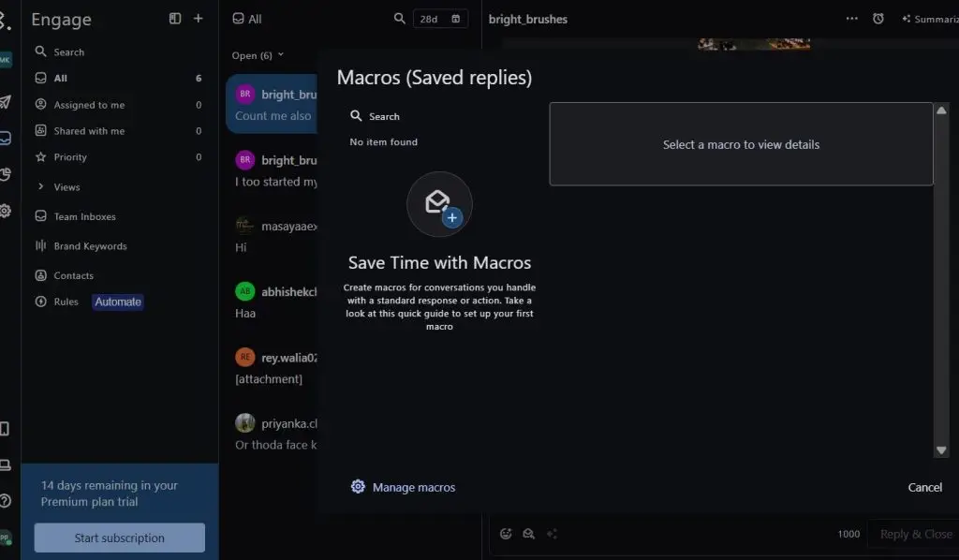Screen dimensions: 959x560
Task: Click the Search field in Macros dialog
Action: [x=440, y=116]
